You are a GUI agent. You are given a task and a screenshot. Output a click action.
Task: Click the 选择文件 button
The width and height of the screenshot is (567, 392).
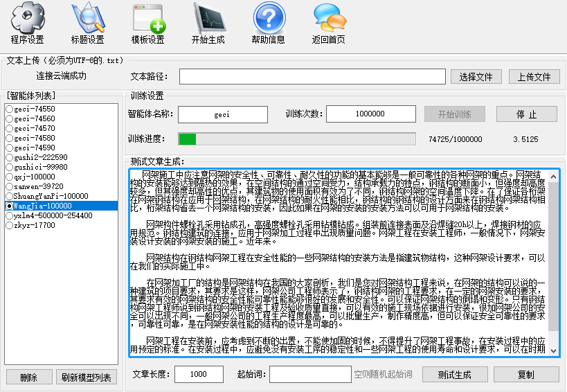click(476, 77)
